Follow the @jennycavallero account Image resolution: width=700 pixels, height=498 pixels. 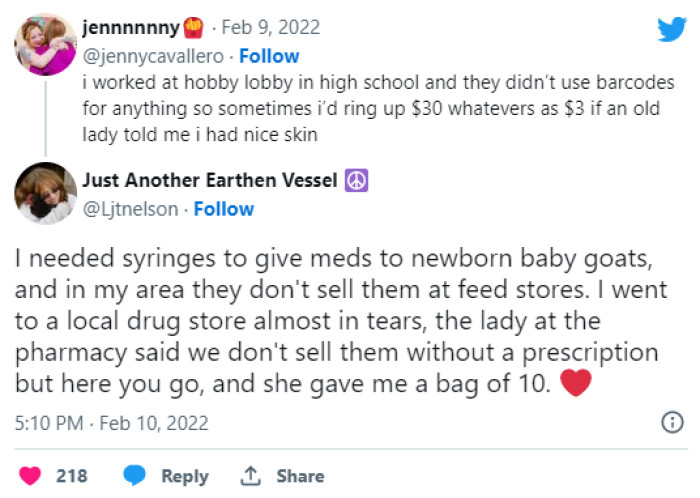(268, 56)
